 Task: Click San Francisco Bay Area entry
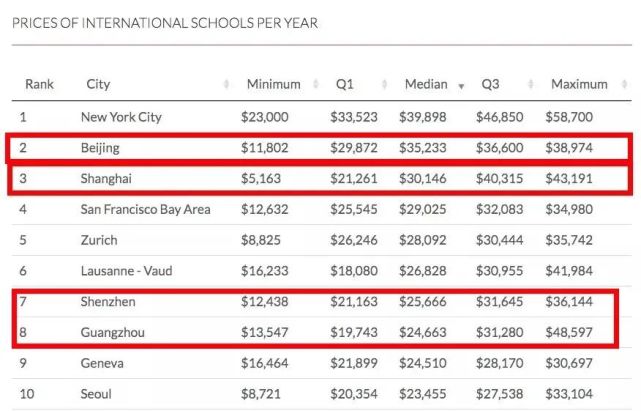pos(146,209)
